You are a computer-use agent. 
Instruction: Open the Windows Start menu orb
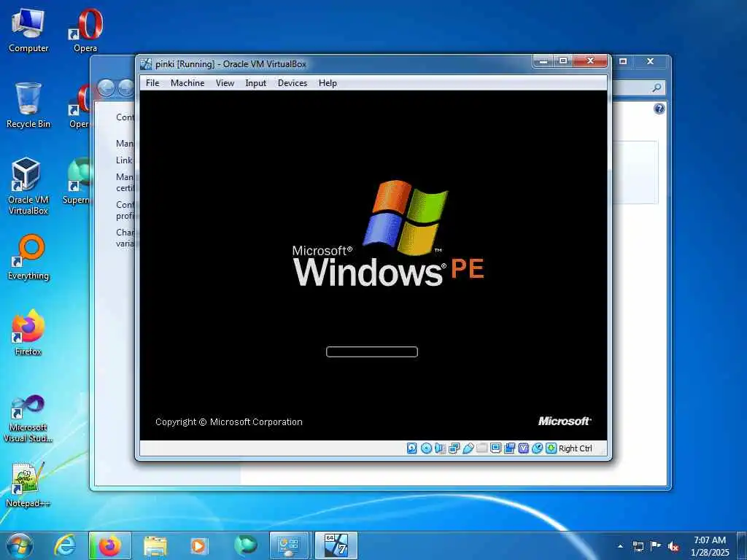pos(20,545)
